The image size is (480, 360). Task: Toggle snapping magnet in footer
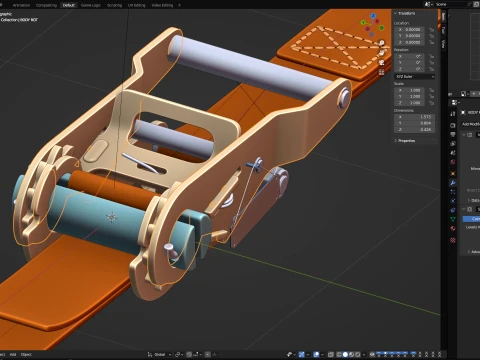[x=189, y=354]
